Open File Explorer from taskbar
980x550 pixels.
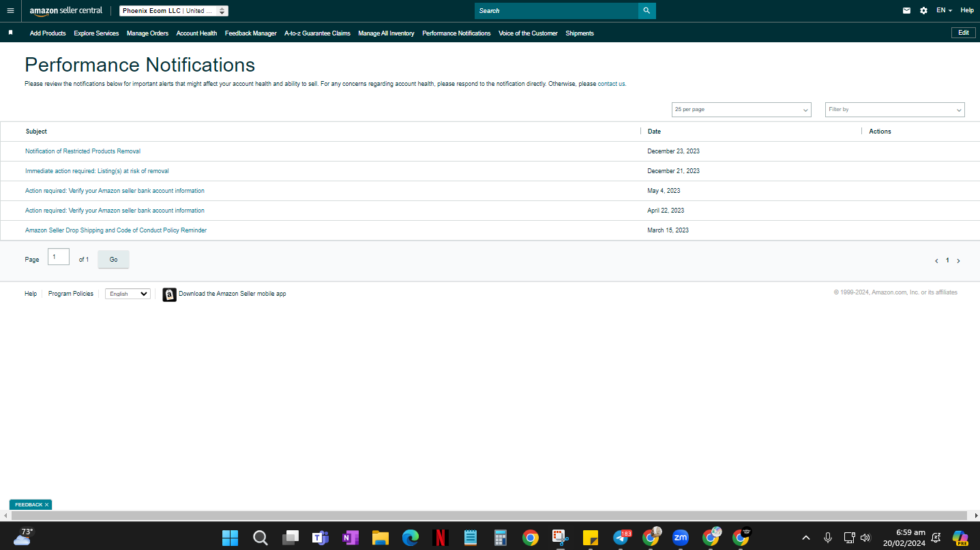tap(380, 538)
